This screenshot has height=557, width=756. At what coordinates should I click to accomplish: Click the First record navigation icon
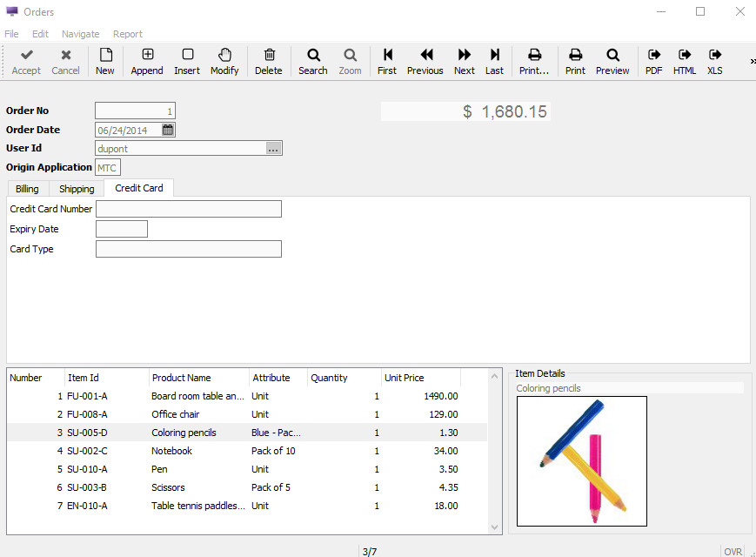[x=386, y=61]
